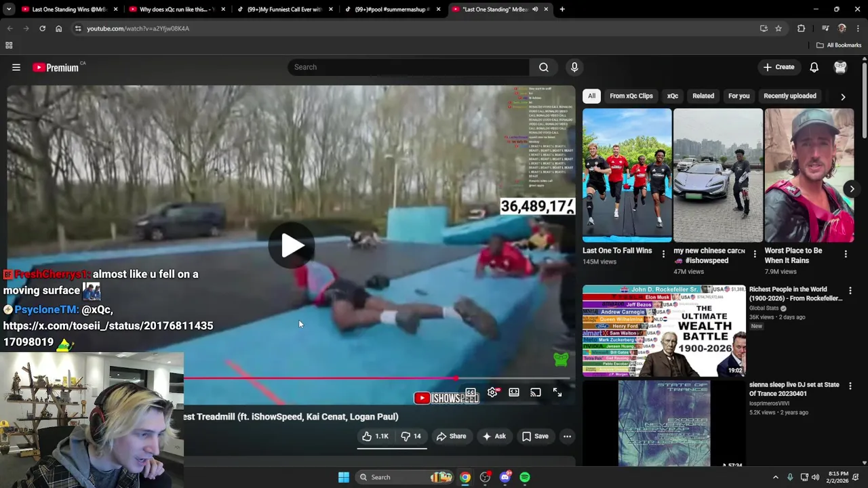Open options for Richest People in the World
868x488 pixels.
point(850,290)
